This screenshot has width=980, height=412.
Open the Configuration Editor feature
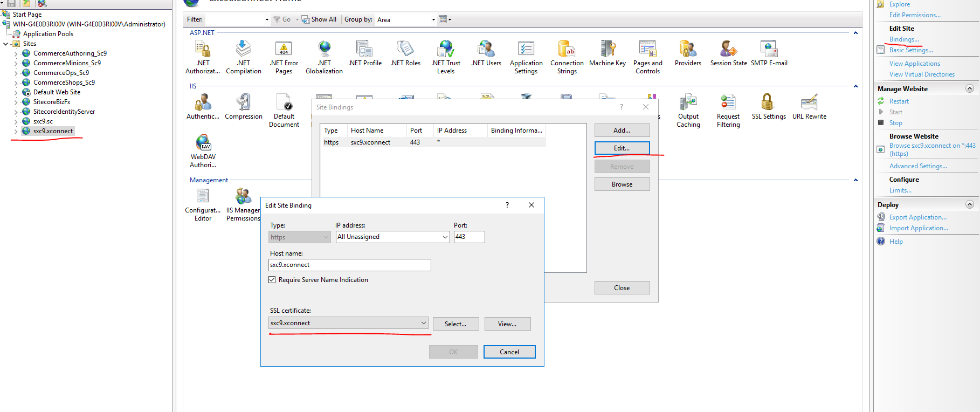[x=203, y=204]
